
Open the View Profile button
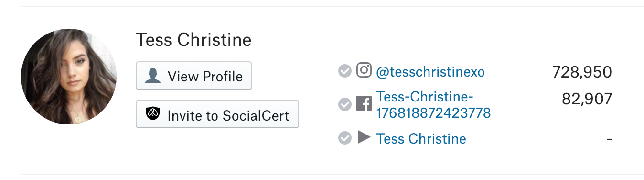tap(194, 76)
